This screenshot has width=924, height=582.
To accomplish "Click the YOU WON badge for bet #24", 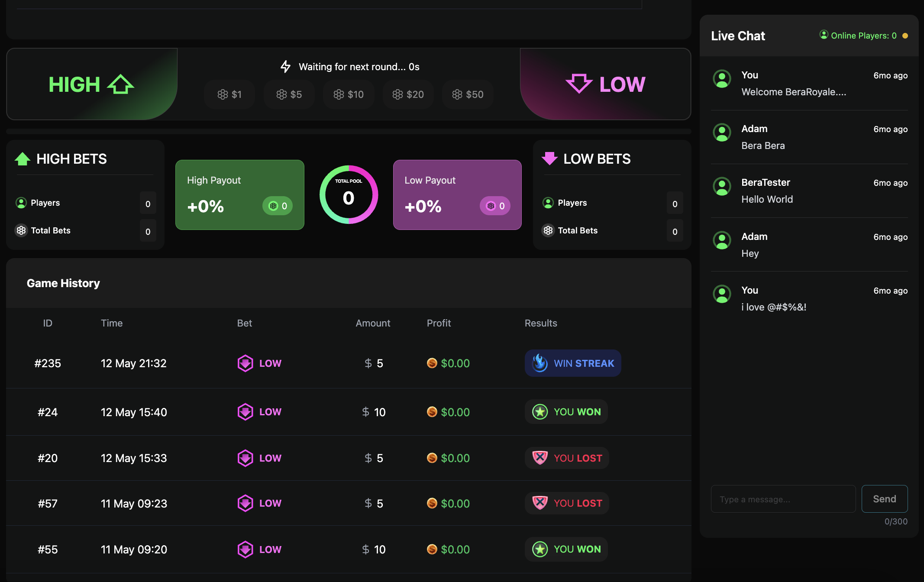I will coord(566,412).
